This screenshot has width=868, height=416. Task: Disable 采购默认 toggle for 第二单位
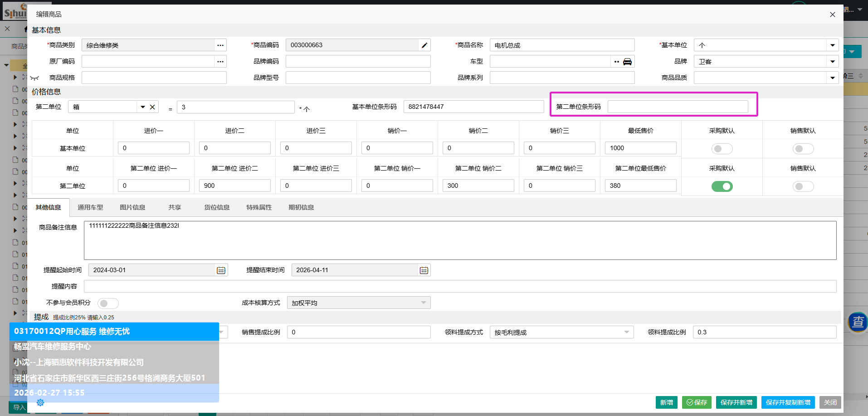pos(722,186)
